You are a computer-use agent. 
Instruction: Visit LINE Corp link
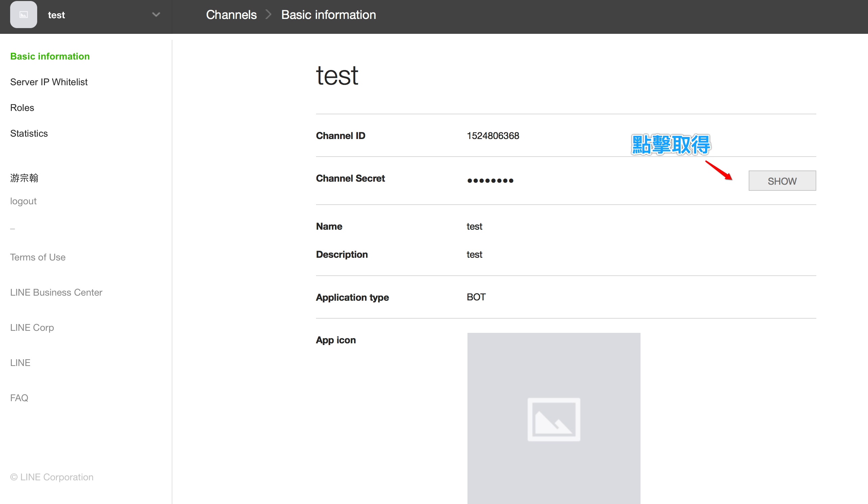click(x=32, y=327)
